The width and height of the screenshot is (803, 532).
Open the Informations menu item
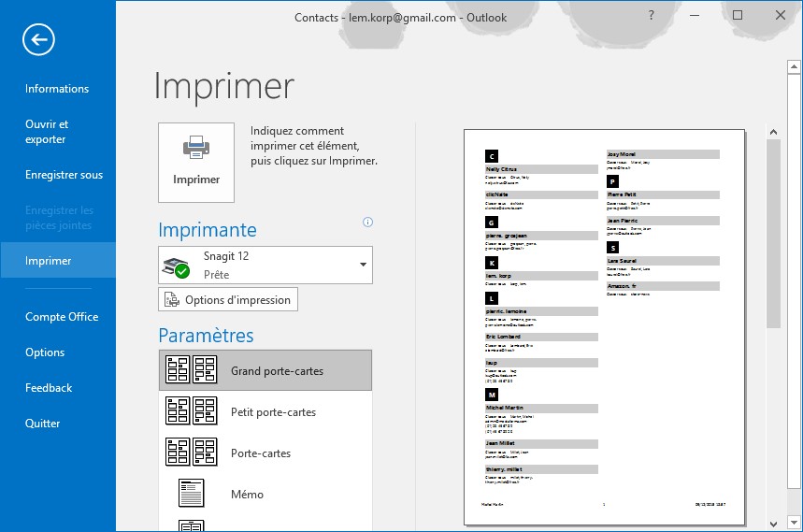[x=57, y=89]
